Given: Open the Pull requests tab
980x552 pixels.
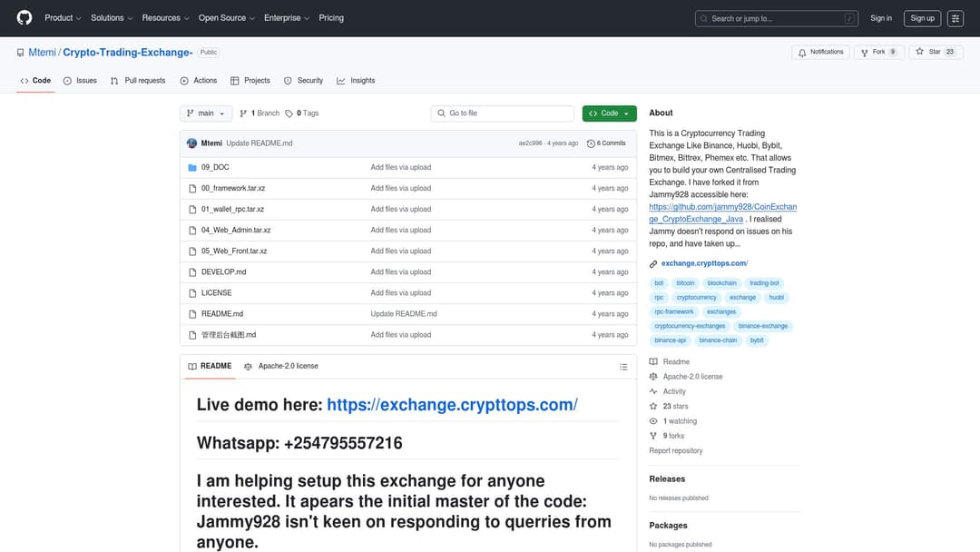Looking at the screenshot, I should click(138, 81).
